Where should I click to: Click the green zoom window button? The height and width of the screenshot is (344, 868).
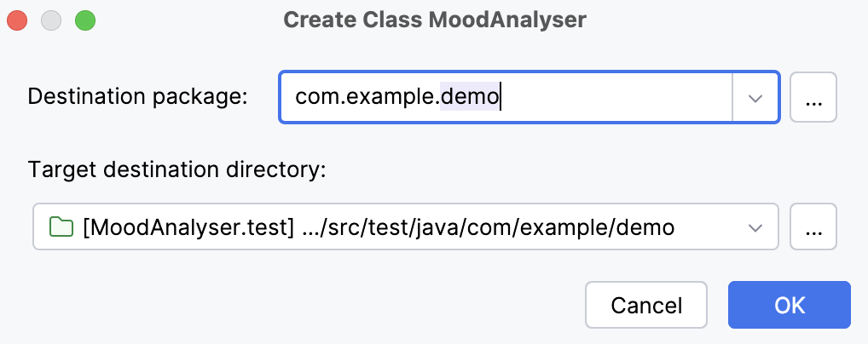tap(84, 20)
